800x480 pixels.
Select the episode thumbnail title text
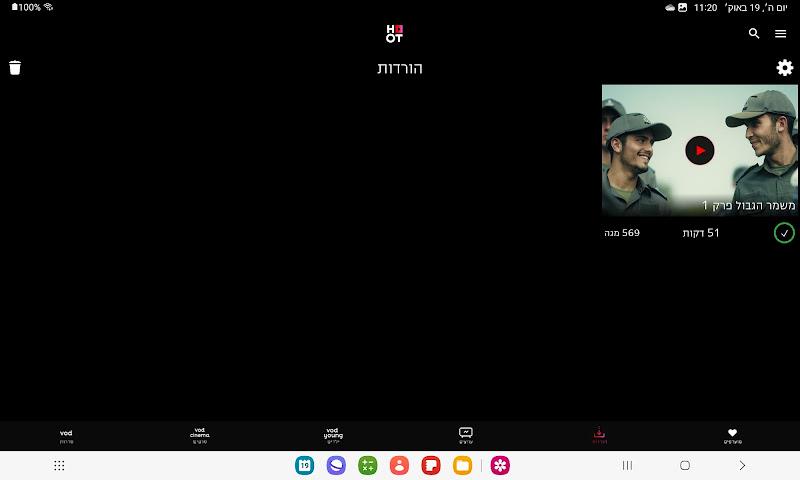(748, 205)
